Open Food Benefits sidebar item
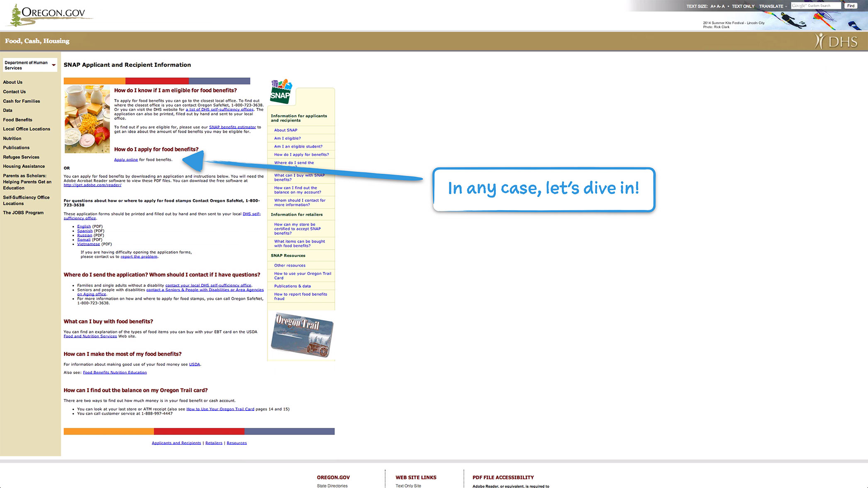The width and height of the screenshot is (868, 488). (17, 120)
